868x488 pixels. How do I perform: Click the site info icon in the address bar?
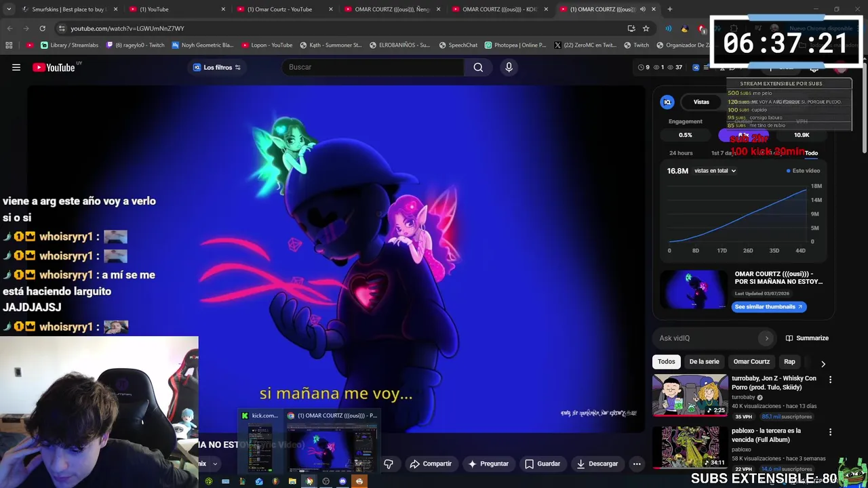pyautogui.click(x=62, y=28)
